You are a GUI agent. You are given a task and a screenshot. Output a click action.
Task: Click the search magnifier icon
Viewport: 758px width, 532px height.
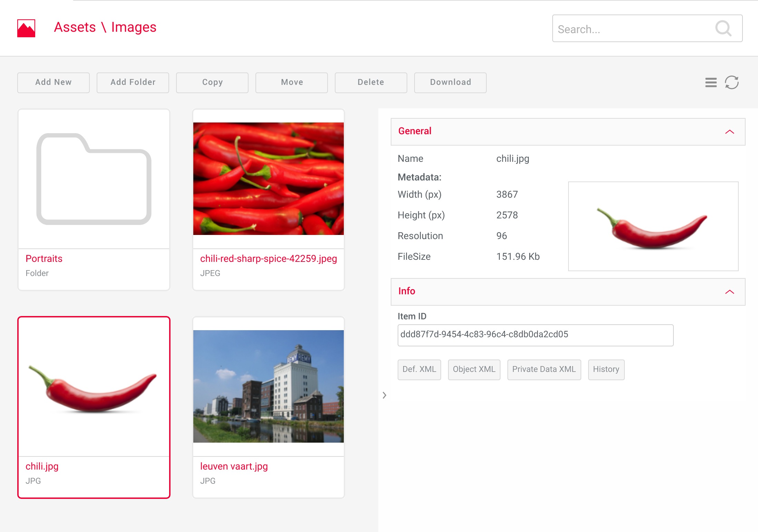pos(723,28)
